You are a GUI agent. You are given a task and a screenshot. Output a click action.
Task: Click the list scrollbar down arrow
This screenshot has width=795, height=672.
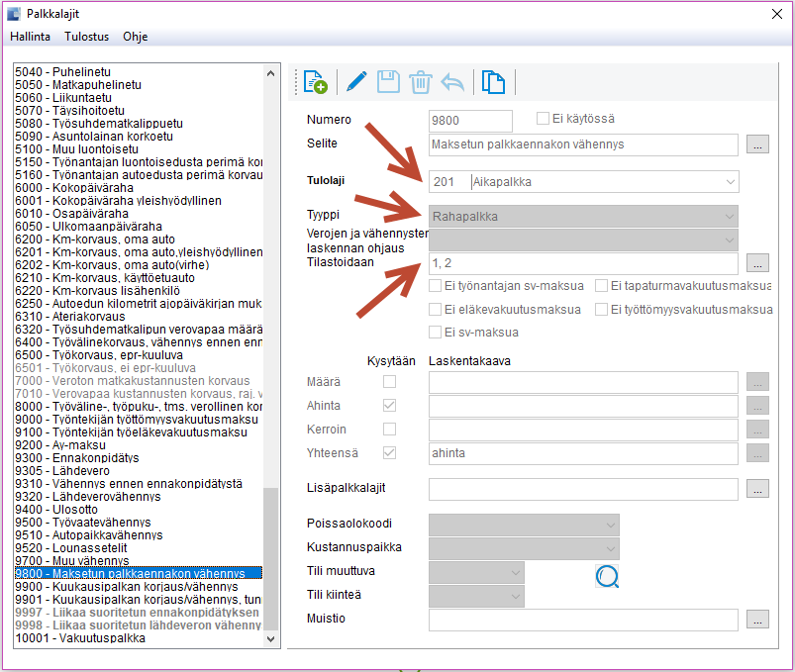tap(270, 639)
